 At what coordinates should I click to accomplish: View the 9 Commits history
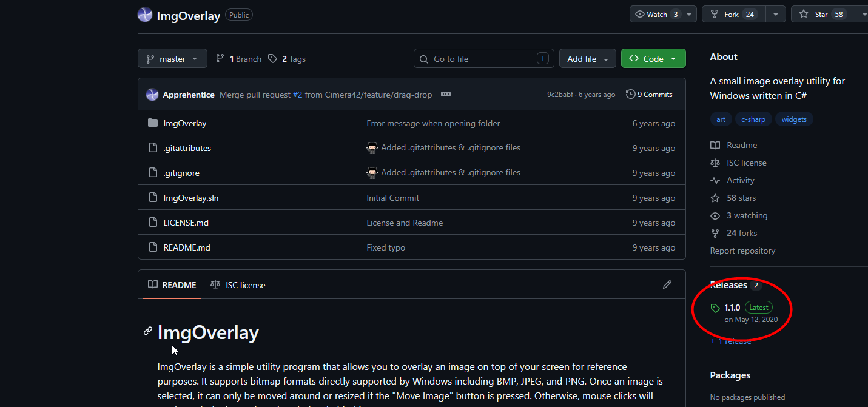pos(649,95)
